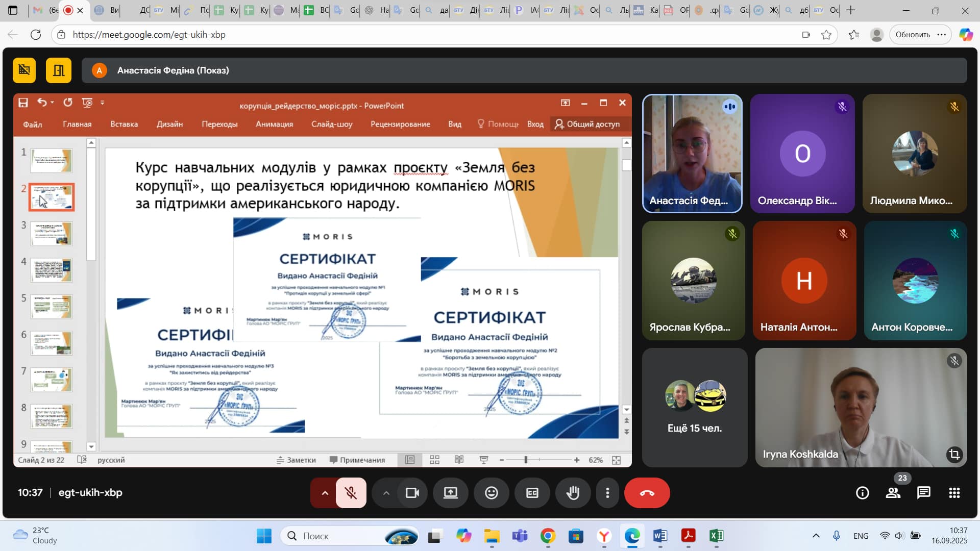This screenshot has width=980, height=551.
Task: Click the spell check status icon
Action: pyautogui.click(x=82, y=460)
